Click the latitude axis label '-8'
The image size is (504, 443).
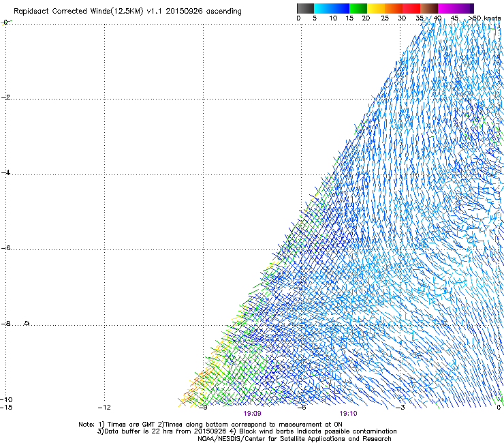[x=5, y=324]
